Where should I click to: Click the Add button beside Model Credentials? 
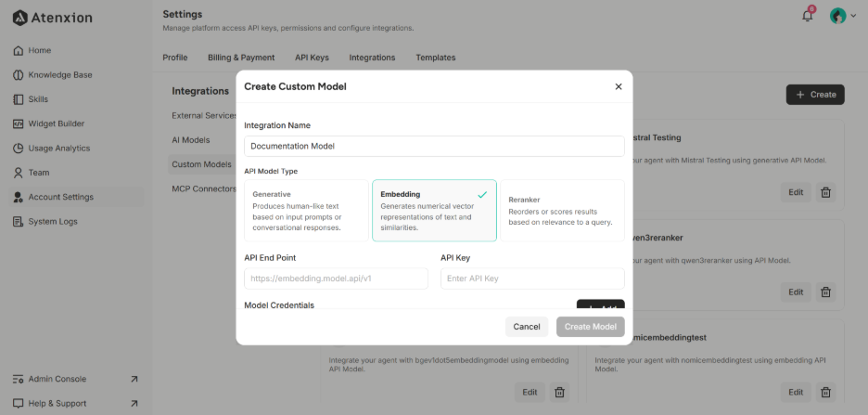601,305
